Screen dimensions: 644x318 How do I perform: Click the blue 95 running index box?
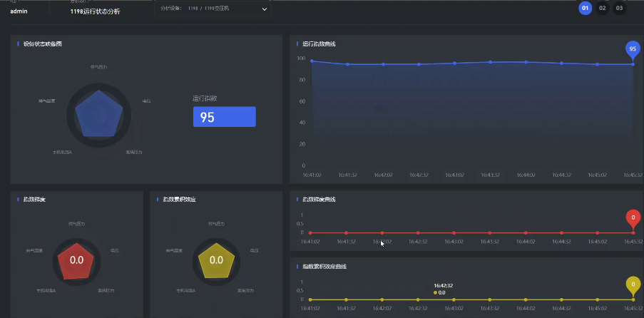(224, 117)
